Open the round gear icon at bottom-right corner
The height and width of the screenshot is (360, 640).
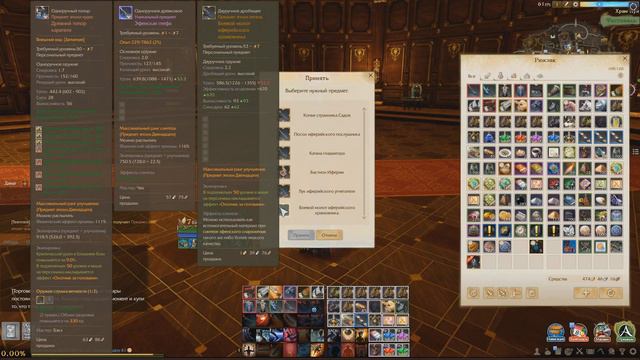click(x=633, y=351)
